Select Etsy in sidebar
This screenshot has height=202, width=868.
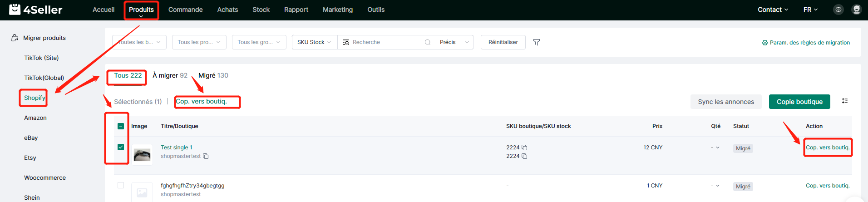[x=30, y=158]
